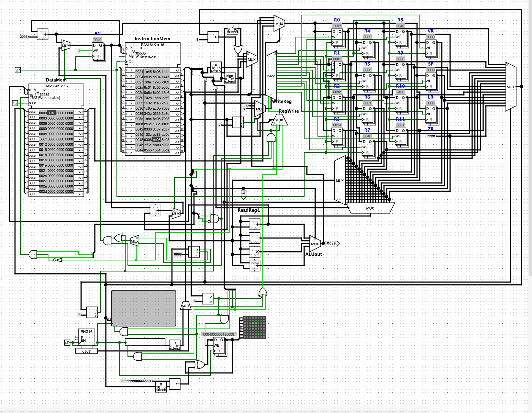
Task: Select the ALU multiplier component
Action: (x=254, y=252)
